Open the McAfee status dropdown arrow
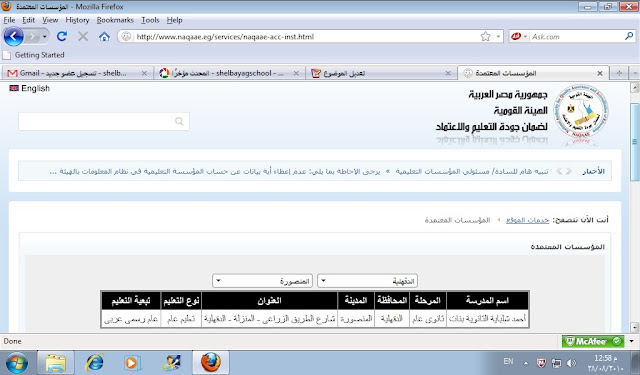 pyautogui.click(x=631, y=341)
